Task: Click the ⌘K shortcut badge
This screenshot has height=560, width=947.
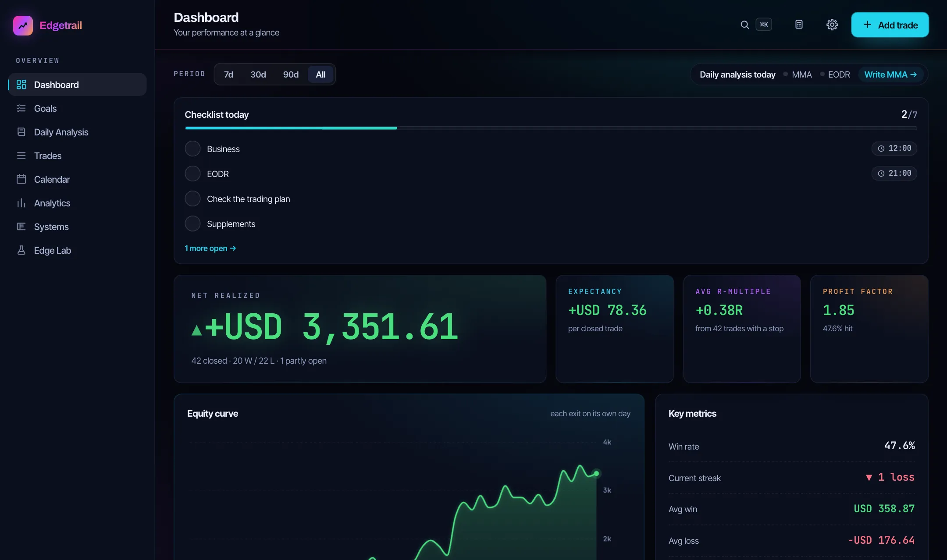Action: click(x=764, y=25)
